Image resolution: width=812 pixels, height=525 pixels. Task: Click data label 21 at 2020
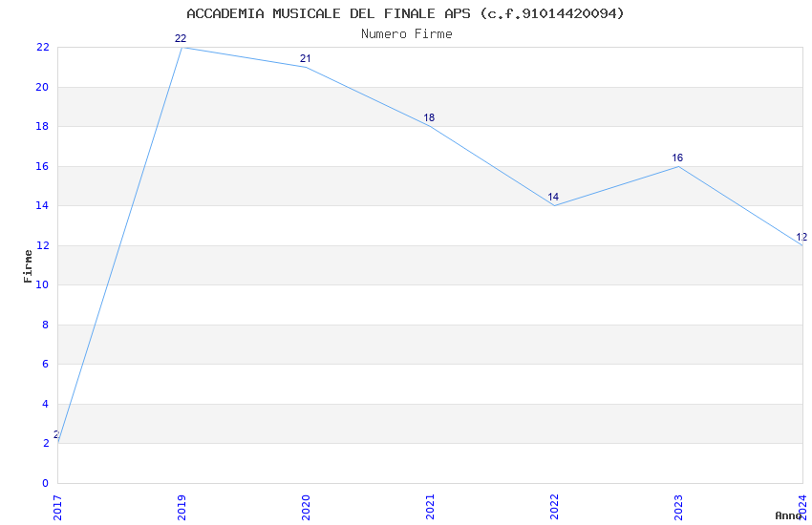[305, 58]
